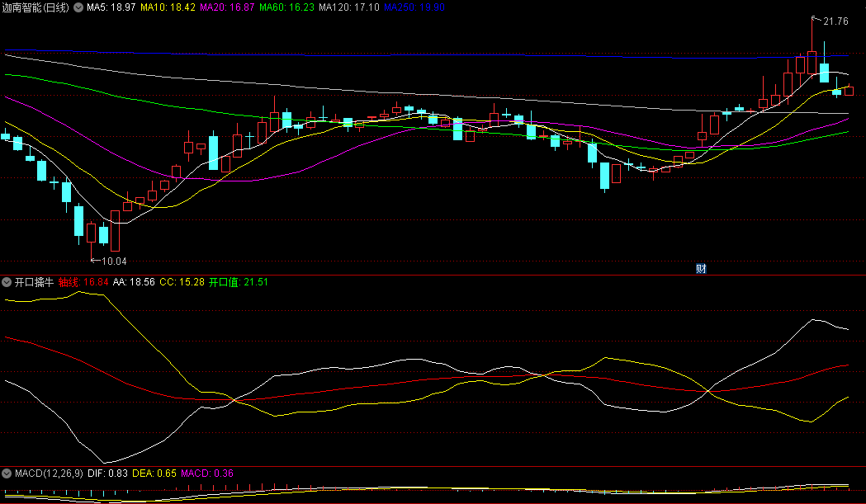Expand the 开口擒牛 indicator dropdown arrow
This screenshot has height=504, width=866.
(x=7, y=282)
